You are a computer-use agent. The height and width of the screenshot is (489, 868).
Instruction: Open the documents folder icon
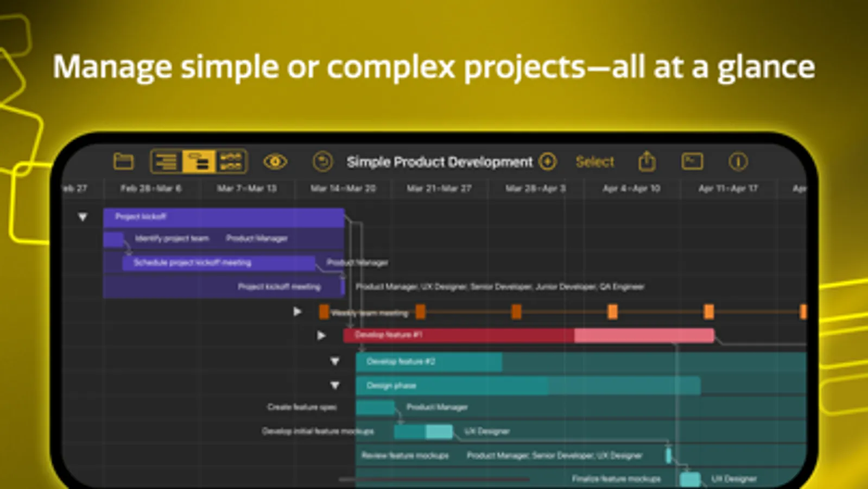[x=123, y=161]
